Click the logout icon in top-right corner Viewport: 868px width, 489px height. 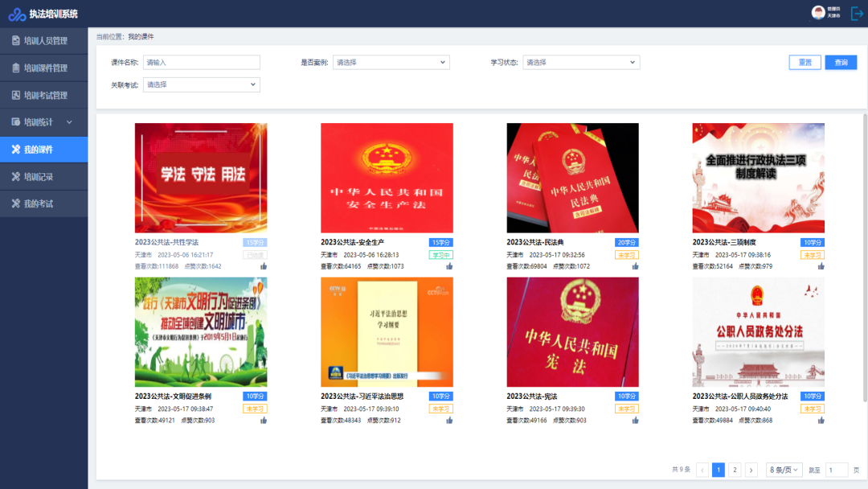[x=857, y=14]
